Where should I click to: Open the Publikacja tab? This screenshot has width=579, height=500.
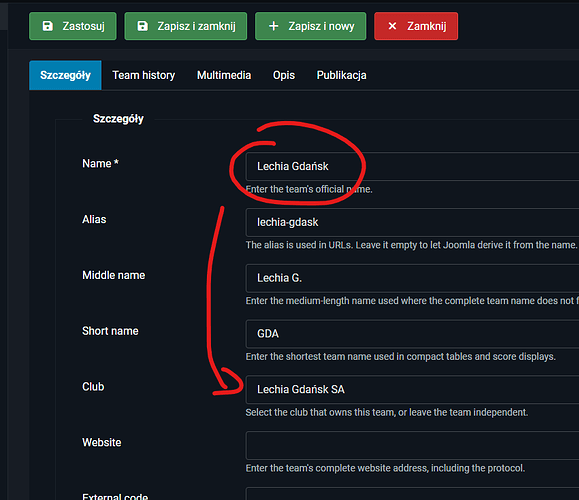pyautogui.click(x=342, y=75)
